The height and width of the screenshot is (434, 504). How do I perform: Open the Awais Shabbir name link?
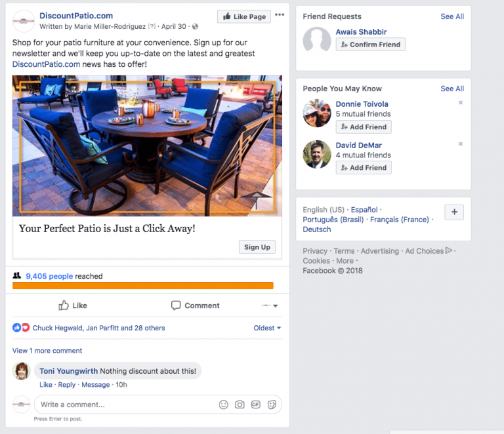(x=361, y=31)
